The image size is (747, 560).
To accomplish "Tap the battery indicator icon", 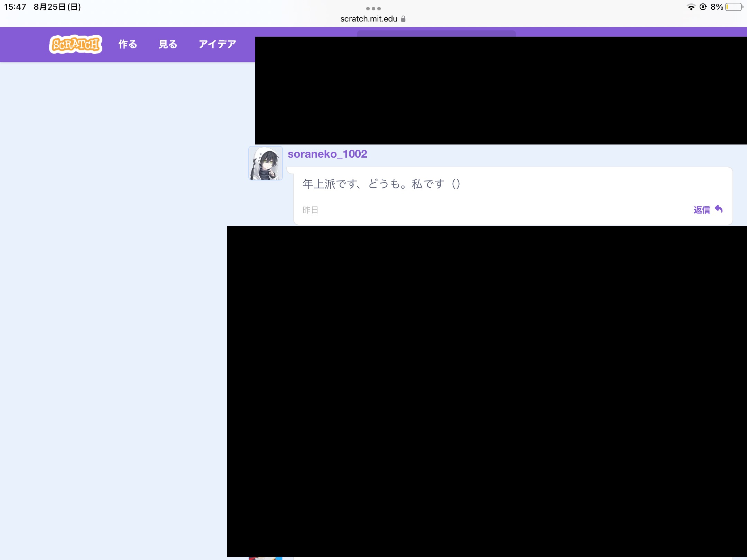I will click(x=734, y=7).
